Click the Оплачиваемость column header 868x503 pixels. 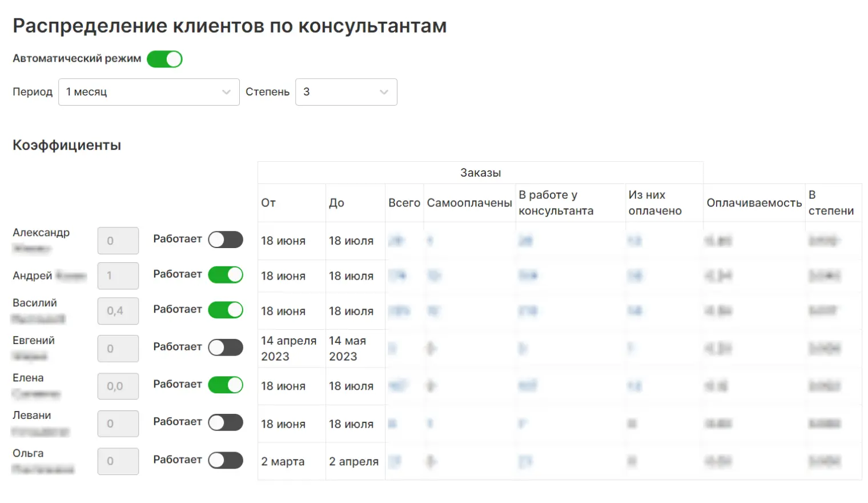click(754, 203)
